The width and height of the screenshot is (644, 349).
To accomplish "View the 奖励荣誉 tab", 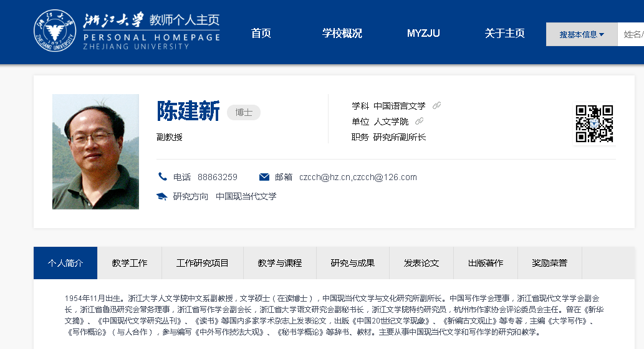I will [549, 263].
